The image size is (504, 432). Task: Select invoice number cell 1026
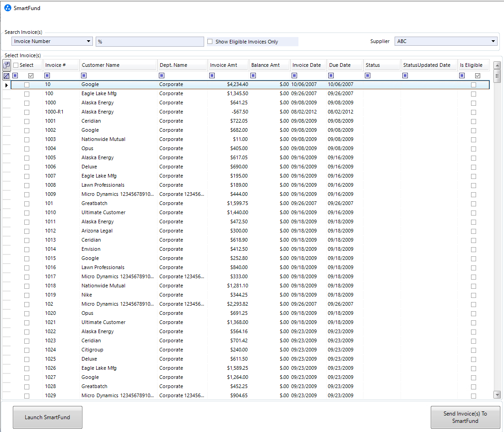[x=61, y=368]
